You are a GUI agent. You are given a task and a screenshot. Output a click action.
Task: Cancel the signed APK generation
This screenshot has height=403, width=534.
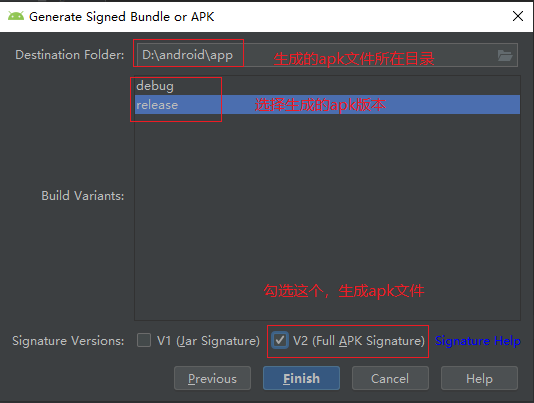click(390, 378)
